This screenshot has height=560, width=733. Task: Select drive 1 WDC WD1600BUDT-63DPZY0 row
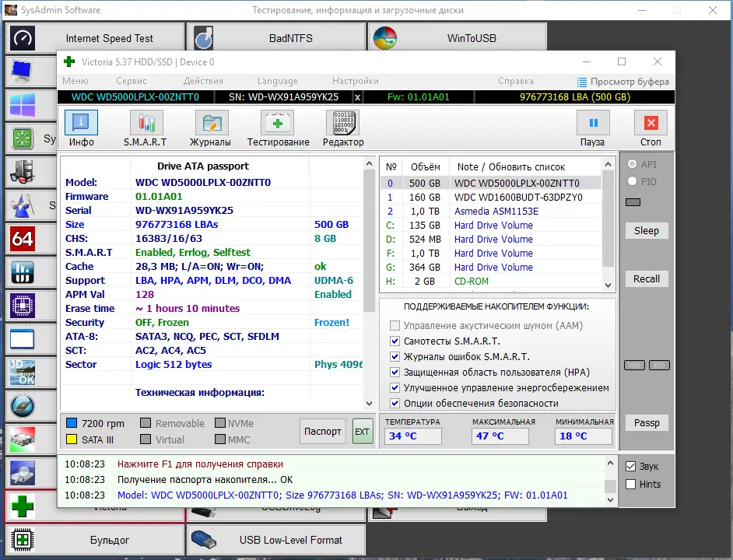491,198
